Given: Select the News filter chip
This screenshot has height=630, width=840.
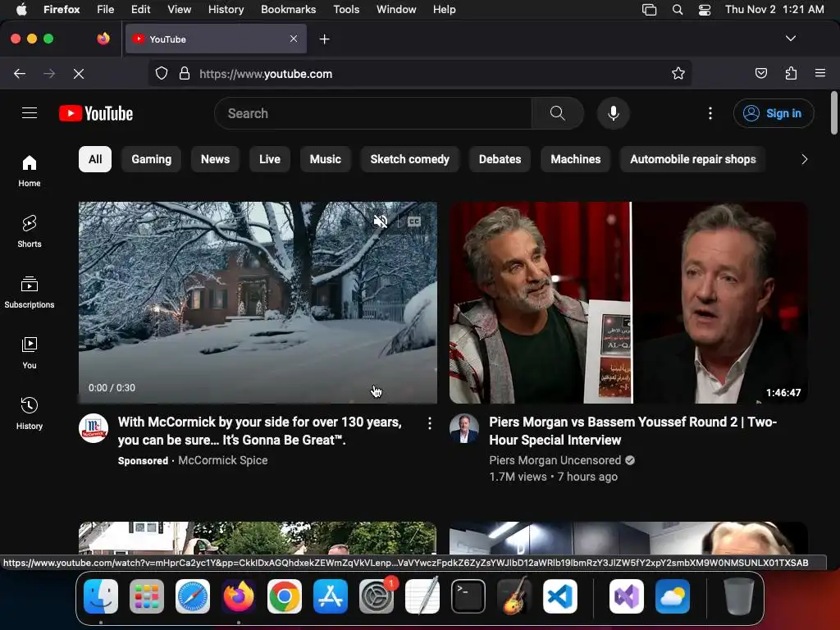Looking at the screenshot, I should point(215,159).
